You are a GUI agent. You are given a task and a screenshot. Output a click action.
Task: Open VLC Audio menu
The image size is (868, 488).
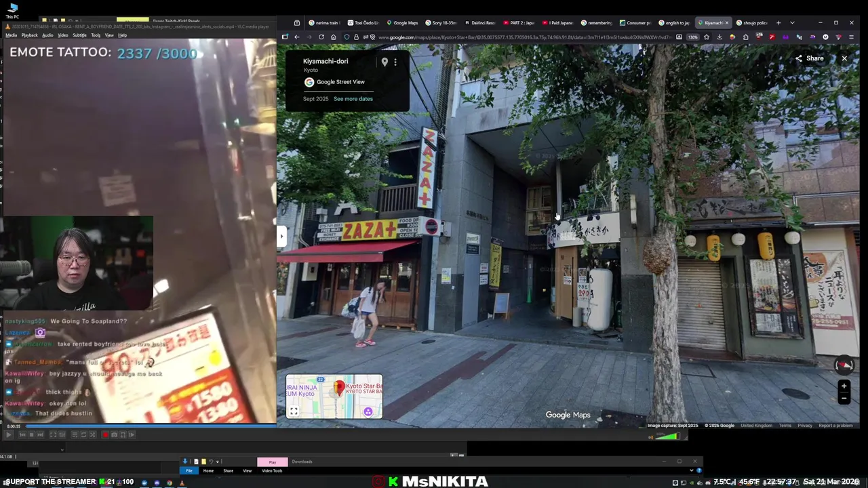point(47,35)
